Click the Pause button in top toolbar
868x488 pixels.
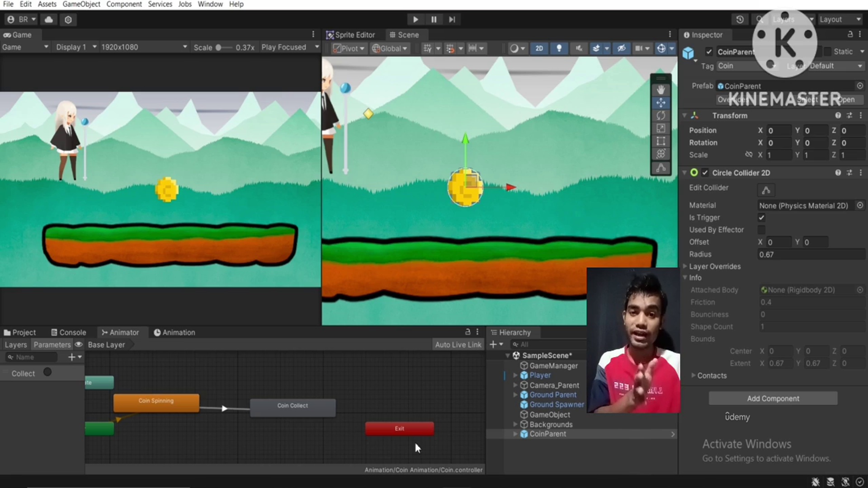point(434,19)
